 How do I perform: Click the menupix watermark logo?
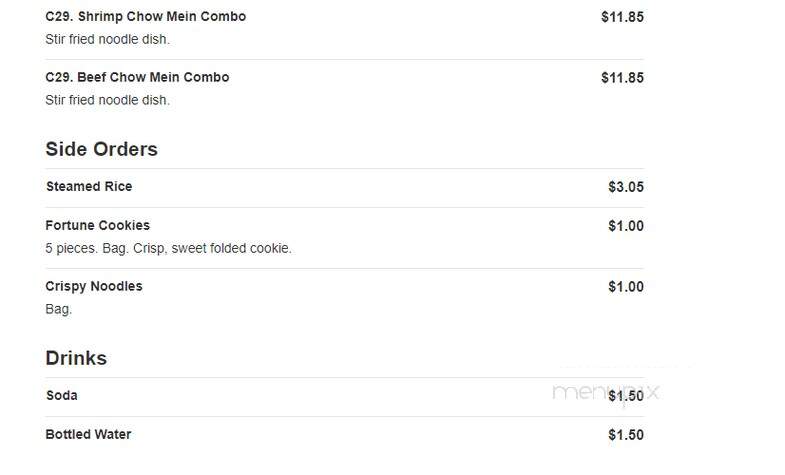click(x=606, y=392)
